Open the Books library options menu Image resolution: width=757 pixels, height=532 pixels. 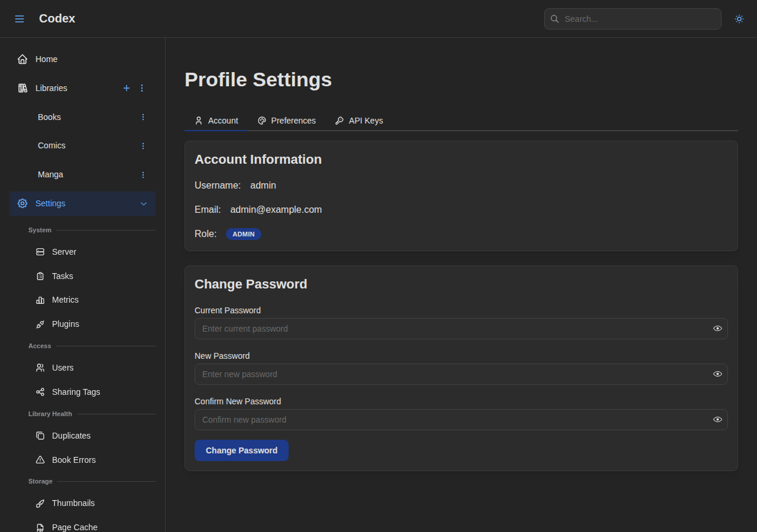coord(143,117)
